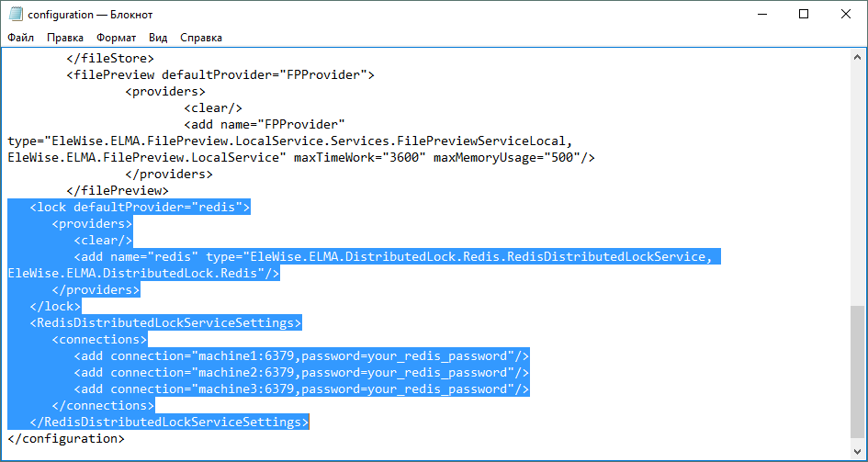Open the Файл menu
Viewport: 868px width, 462px height.
coord(21,38)
